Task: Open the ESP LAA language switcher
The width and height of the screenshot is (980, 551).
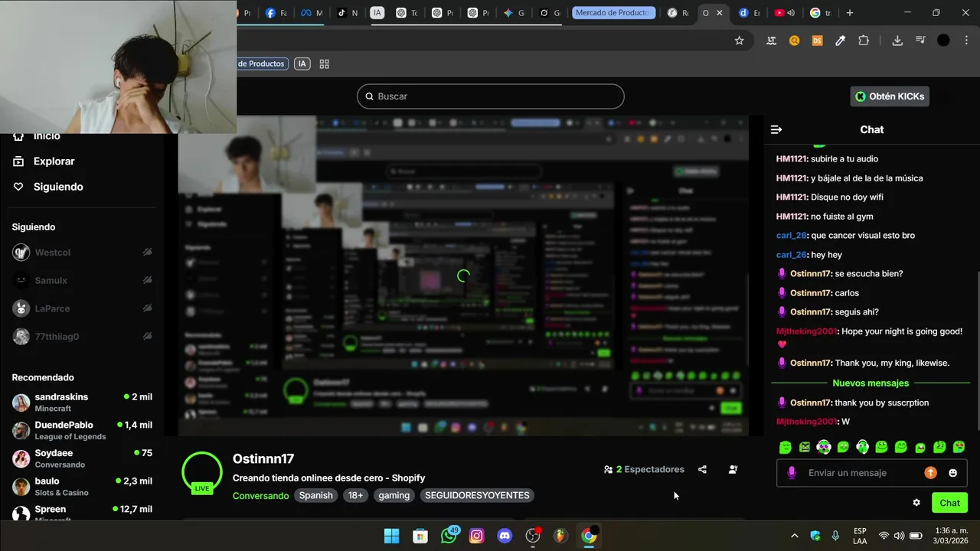Action: (860, 536)
